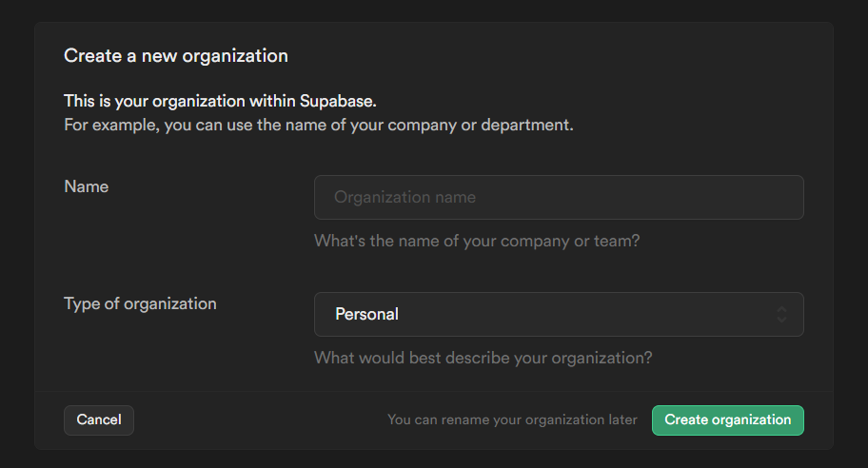Click 'You can rename your organization later' note

[x=512, y=419]
